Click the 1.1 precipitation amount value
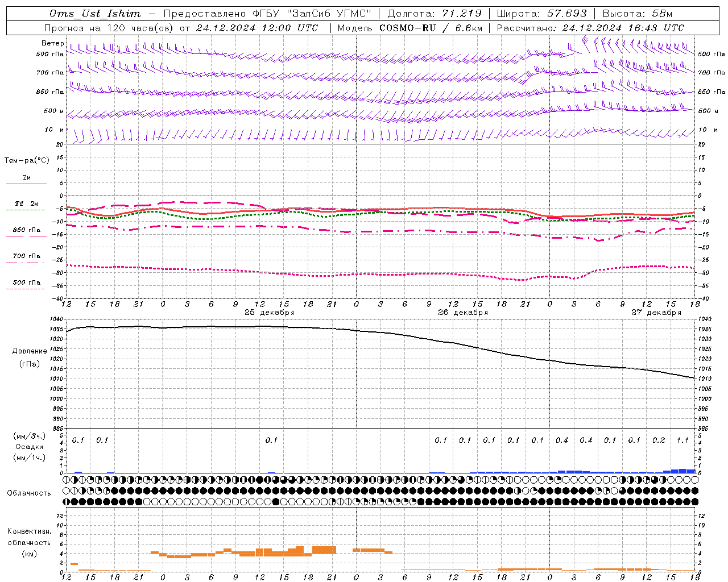The width and height of the screenshot is (728, 582). click(682, 440)
